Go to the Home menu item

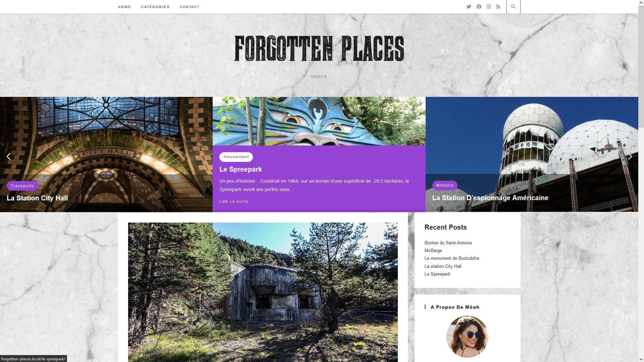point(124,7)
